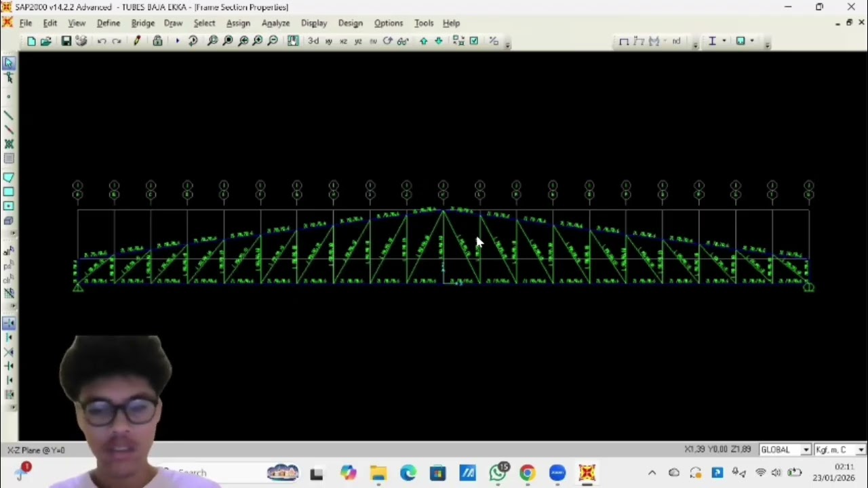Switch to the 3-d view
The height and width of the screenshot is (488, 868).
point(313,41)
